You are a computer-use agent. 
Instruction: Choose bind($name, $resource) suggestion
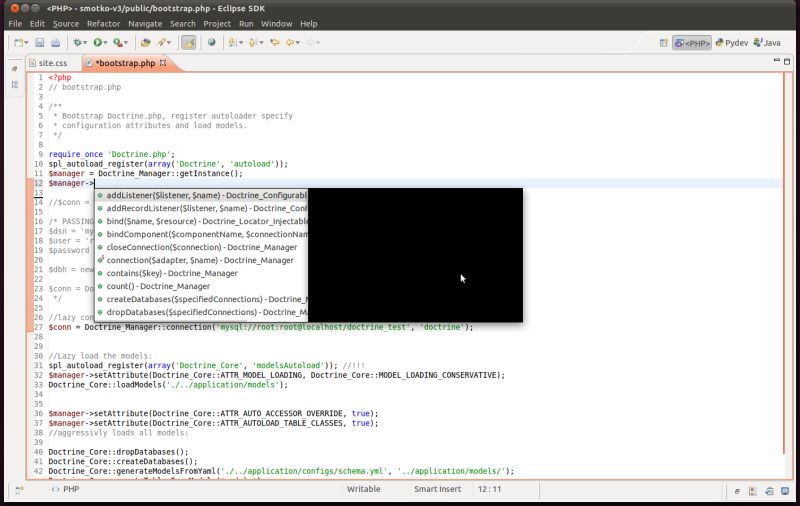point(202,221)
